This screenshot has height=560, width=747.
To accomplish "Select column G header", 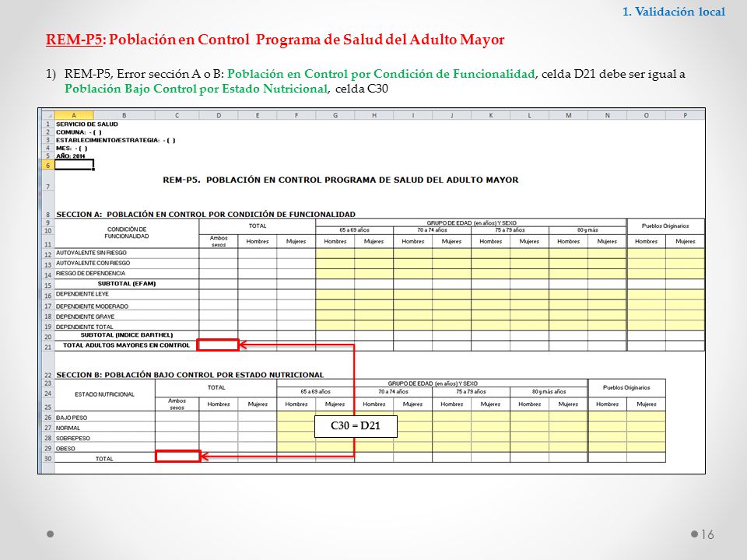I will 335,115.
